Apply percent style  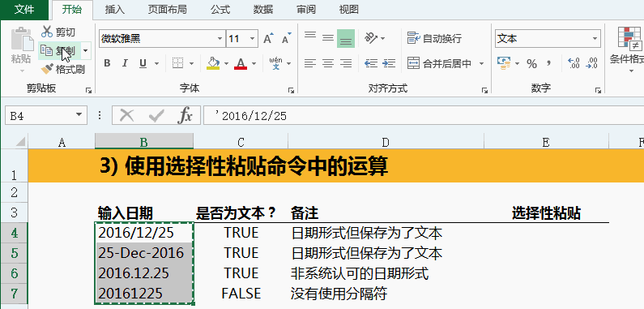point(532,63)
